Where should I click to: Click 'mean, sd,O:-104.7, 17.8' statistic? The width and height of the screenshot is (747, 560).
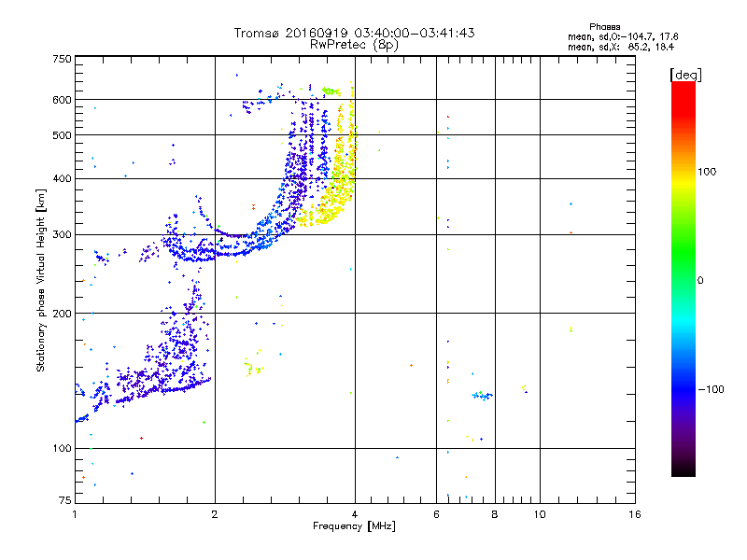(623, 36)
